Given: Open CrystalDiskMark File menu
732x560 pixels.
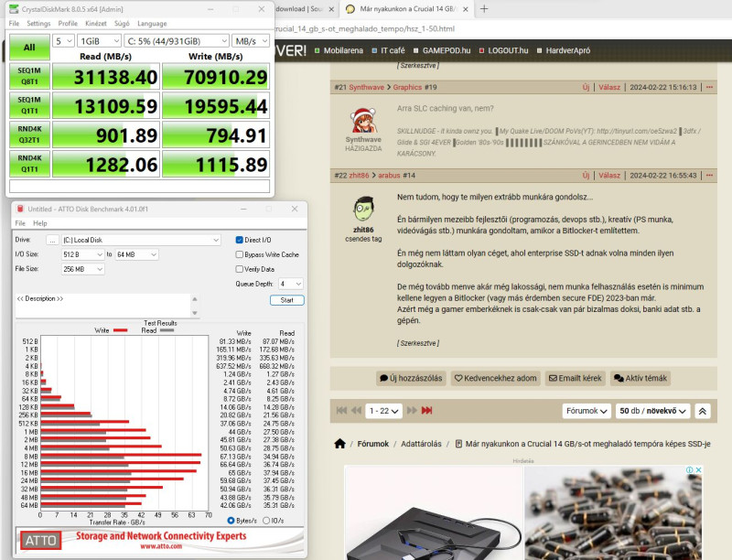Looking at the screenshot, I should tap(14, 24).
